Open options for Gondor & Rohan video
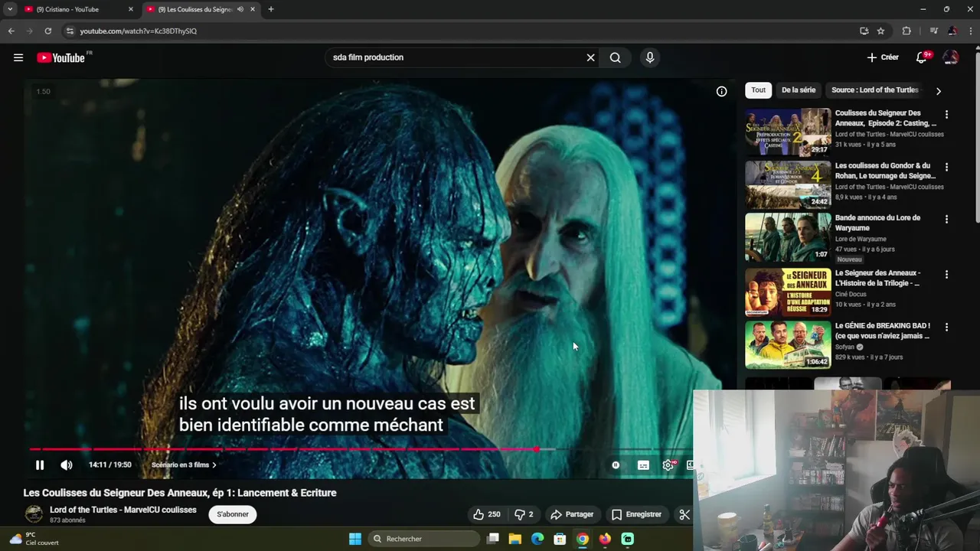980x551 pixels. point(946,167)
